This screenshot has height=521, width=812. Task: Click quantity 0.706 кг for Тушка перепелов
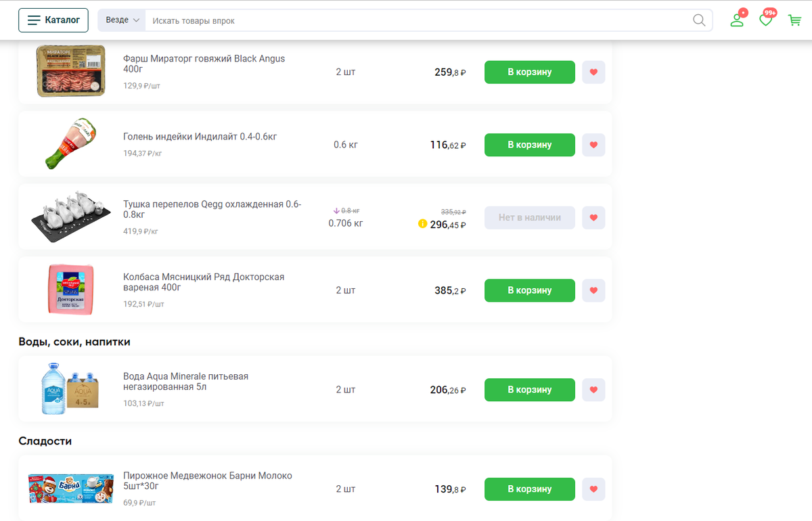(x=346, y=223)
